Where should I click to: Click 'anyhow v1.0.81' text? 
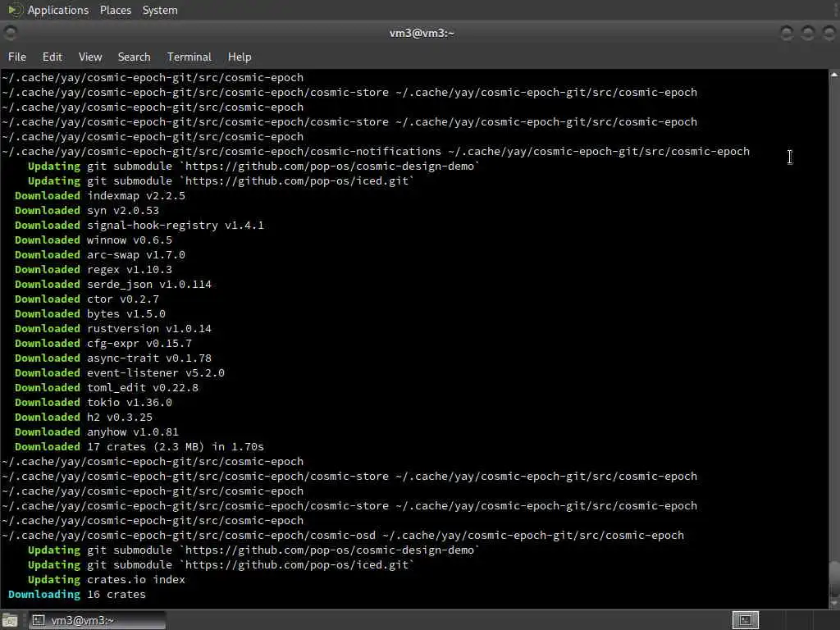tap(132, 431)
